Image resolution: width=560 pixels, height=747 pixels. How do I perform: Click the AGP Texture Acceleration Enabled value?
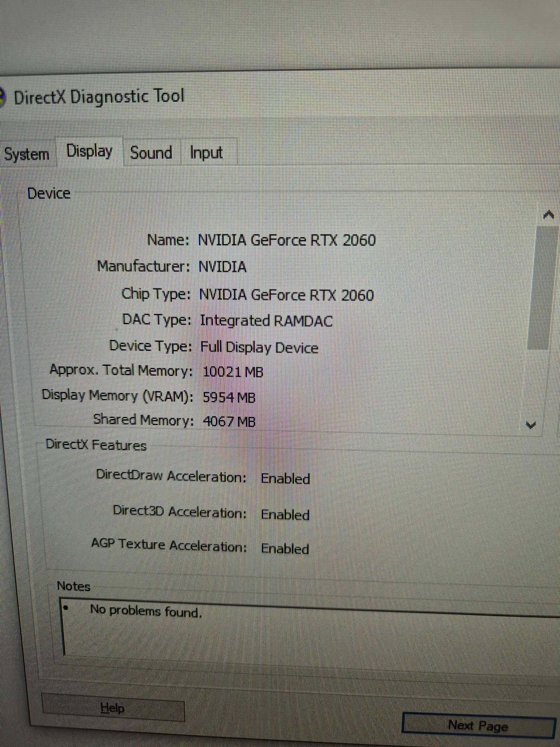click(x=285, y=549)
